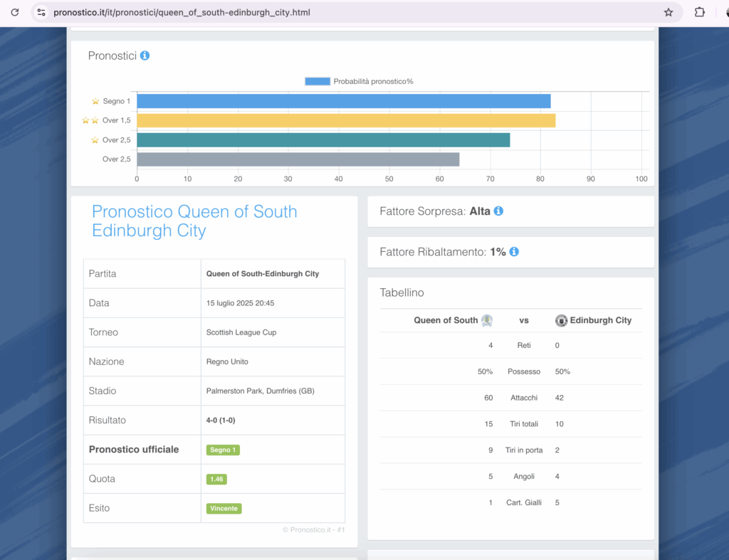The height and width of the screenshot is (560, 729).
Task: Reload the page with the refresh icon
Action: (15, 13)
